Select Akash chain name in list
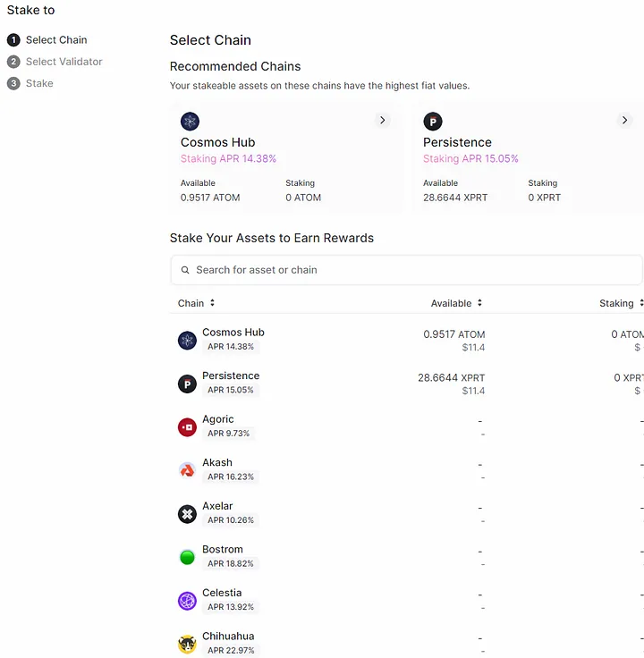 [x=217, y=462]
